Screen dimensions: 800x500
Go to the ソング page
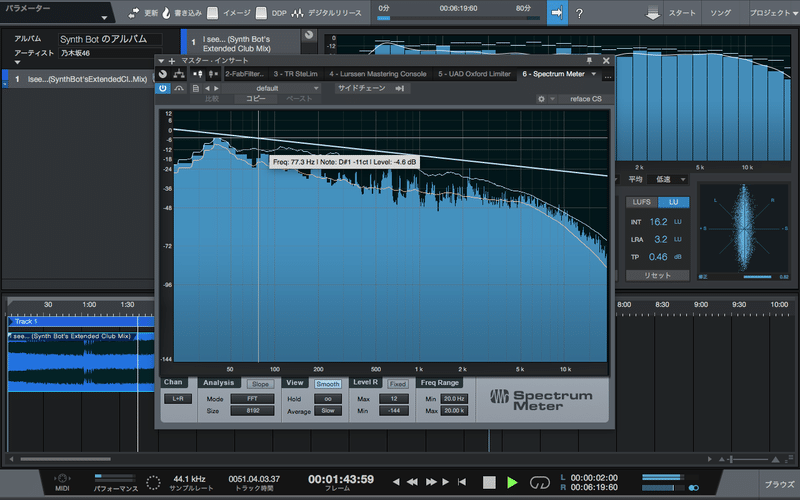720,13
